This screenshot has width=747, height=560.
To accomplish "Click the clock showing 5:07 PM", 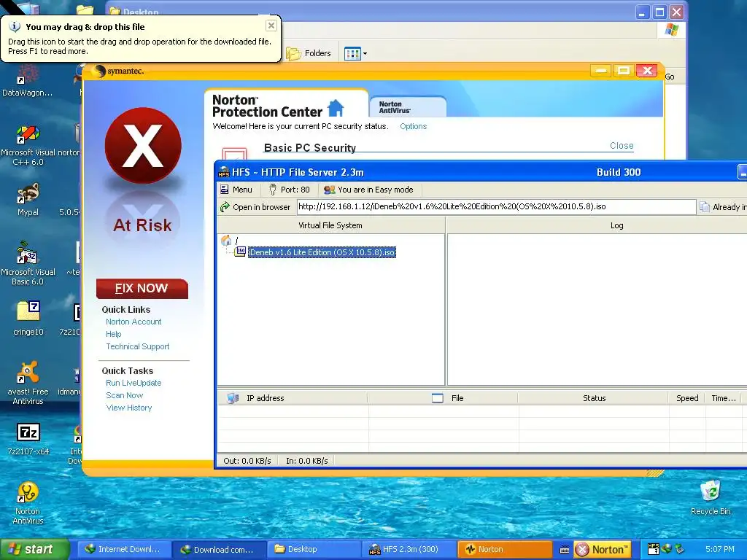I will point(720,549).
